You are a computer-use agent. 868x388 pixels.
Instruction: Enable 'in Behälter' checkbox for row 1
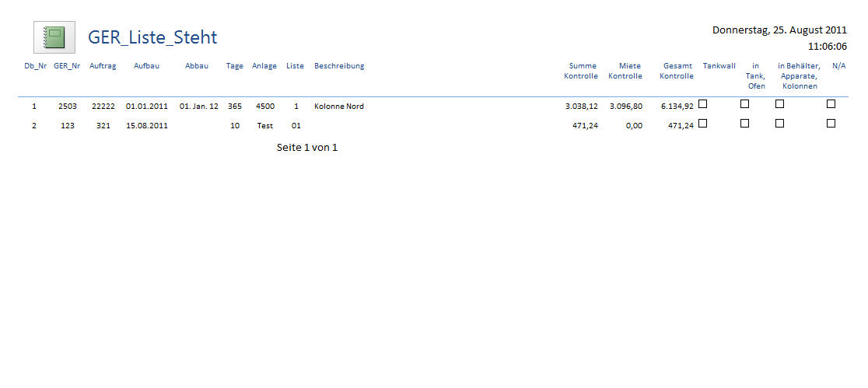[x=779, y=104]
